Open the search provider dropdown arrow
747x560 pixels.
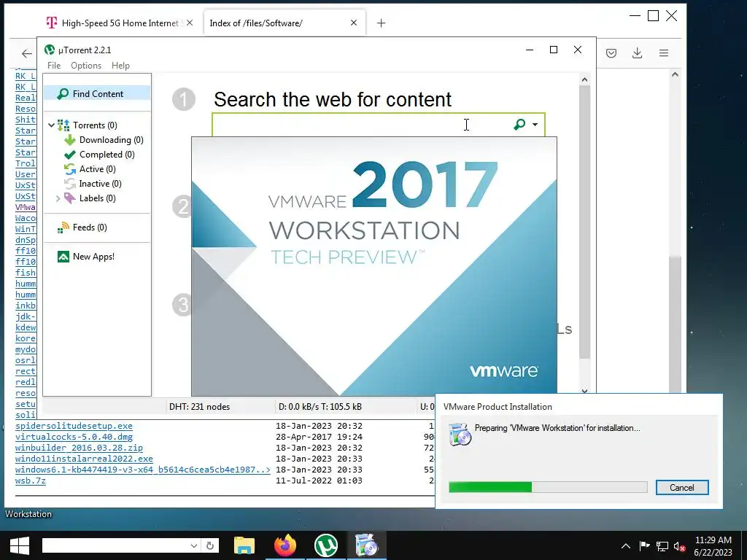pos(535,125)
